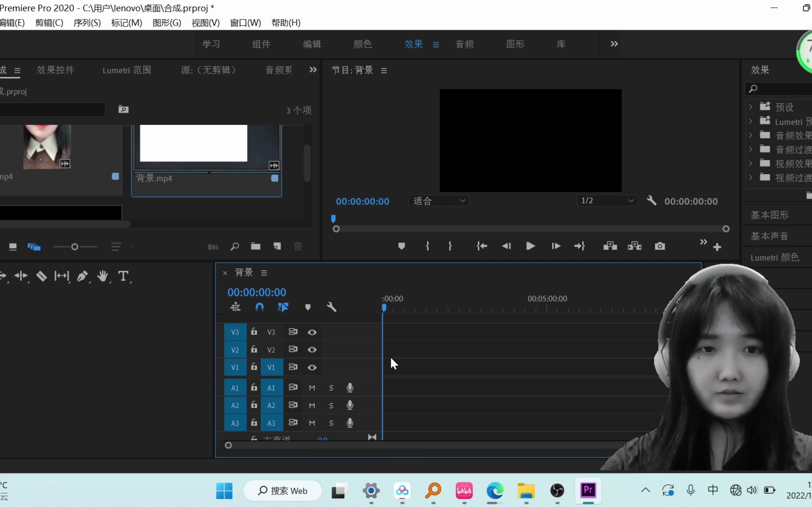This screenshot has width=812, height=507.
Task: Select the Hand tool
Action: click(103, 276)
